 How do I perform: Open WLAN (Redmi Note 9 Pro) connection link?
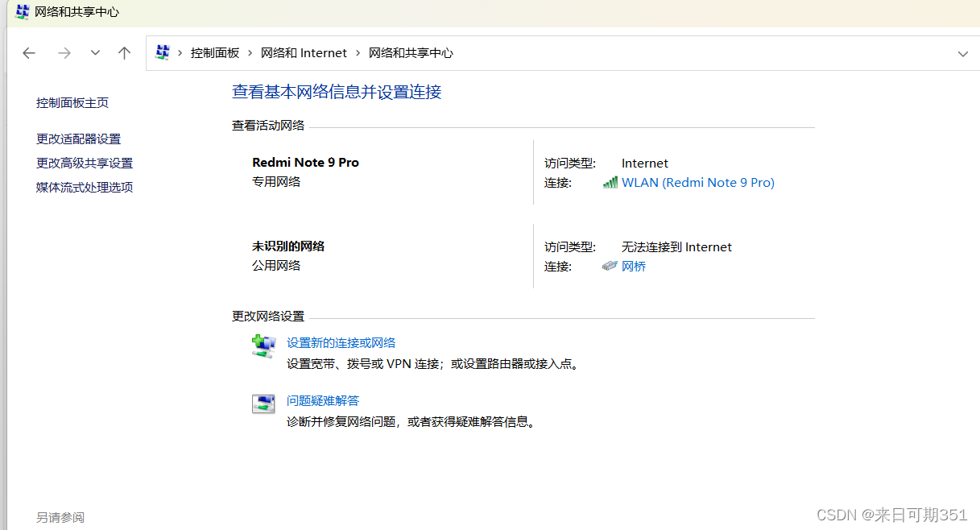click(x=697, y=182)
